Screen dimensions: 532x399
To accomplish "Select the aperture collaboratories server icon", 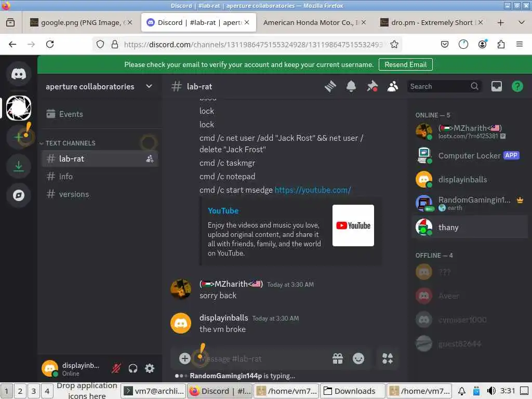I will [x=19, y=108].
